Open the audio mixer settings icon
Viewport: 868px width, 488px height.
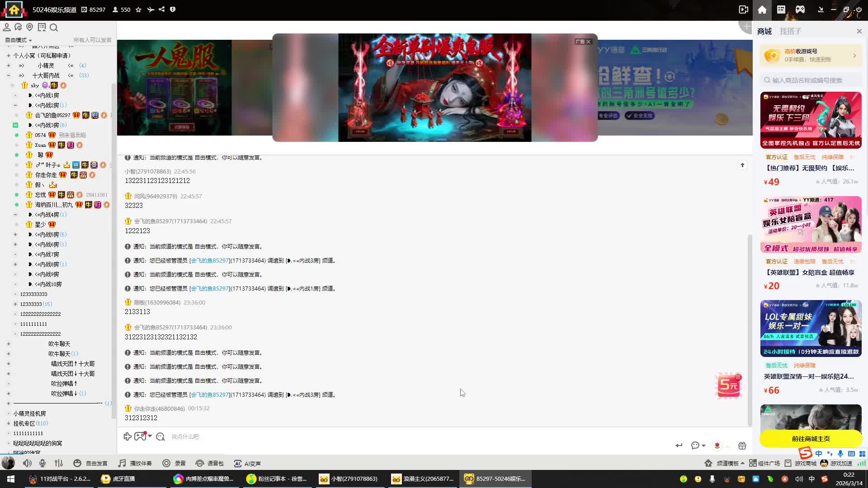tap(59, 463)
